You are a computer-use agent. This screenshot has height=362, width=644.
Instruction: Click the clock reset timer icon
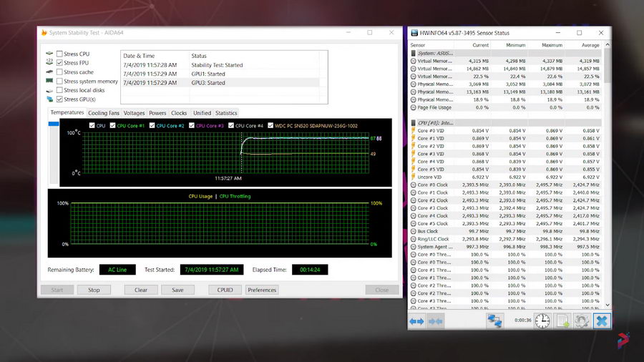tap(542, 321)
